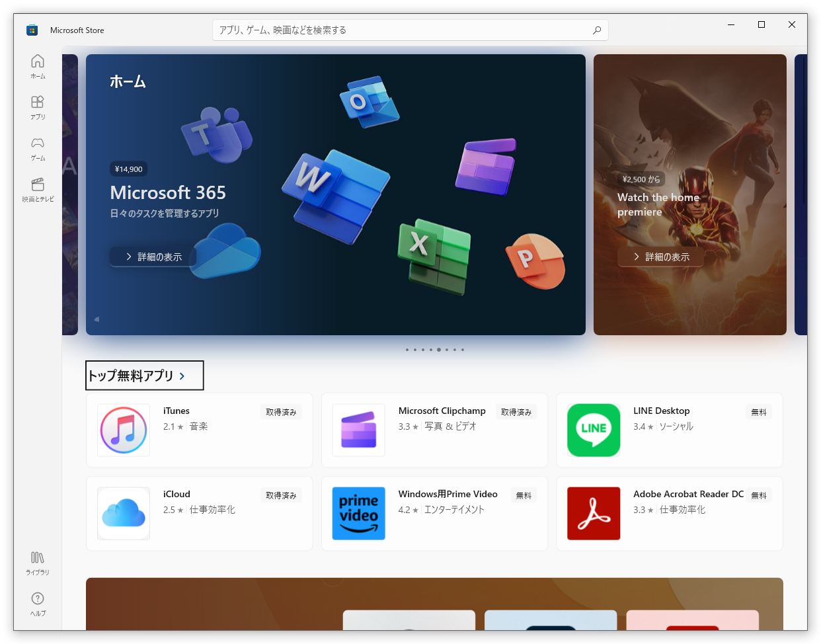Click the previous banner on the left edge
The image size is (821, 644).
(70, 194)
